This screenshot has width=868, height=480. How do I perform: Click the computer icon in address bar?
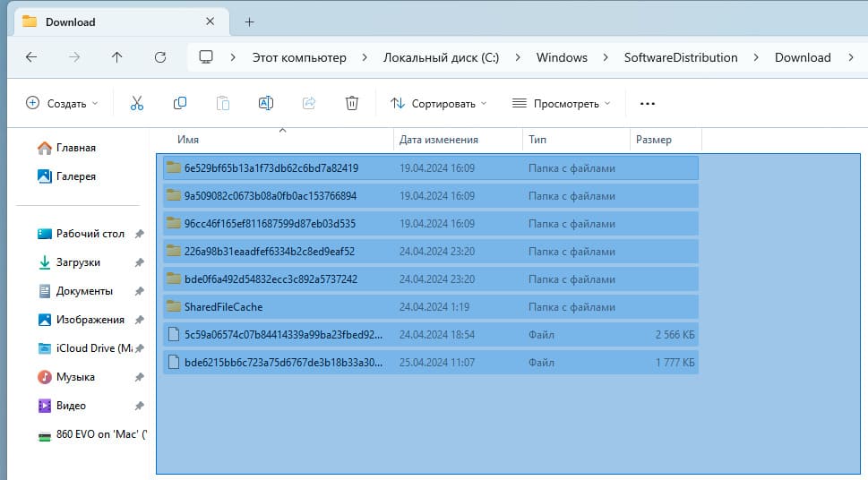[206, 57]
